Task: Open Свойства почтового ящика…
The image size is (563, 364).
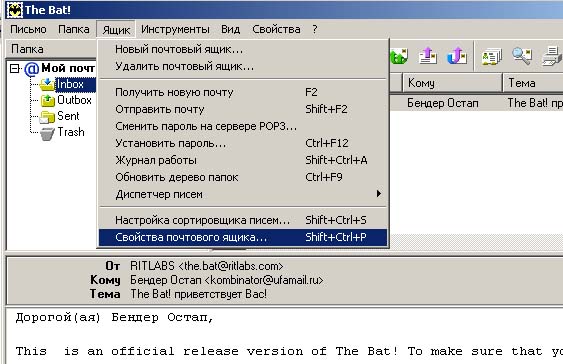Action: pos(243,237)
